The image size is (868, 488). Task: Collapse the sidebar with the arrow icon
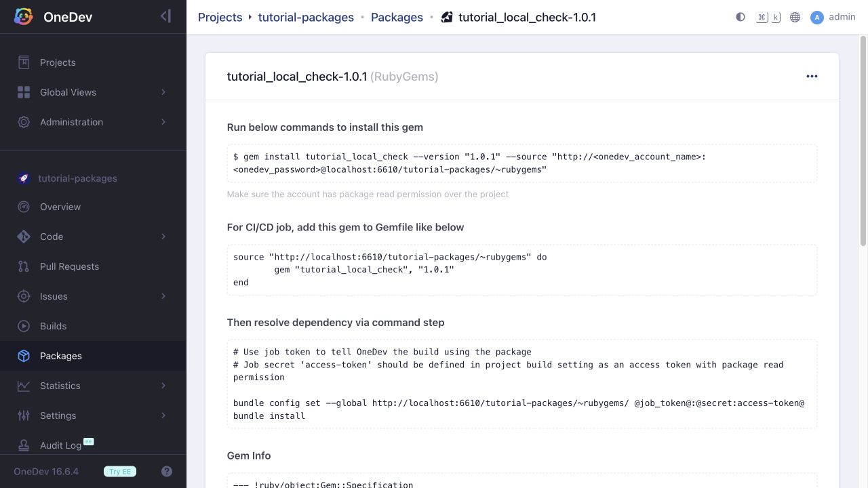165,16
